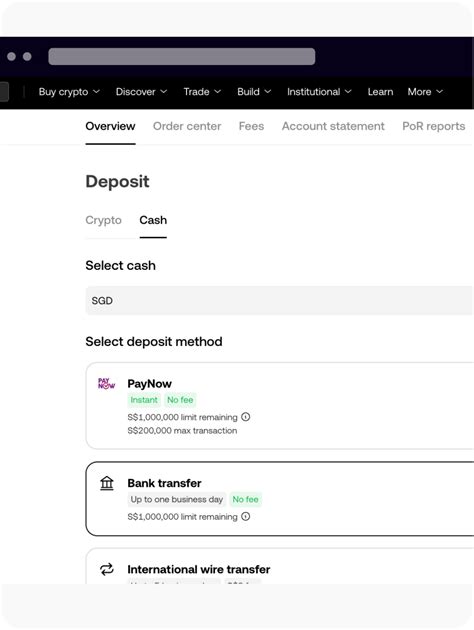
Task: Switch to PoR reports tab
Action: click(434, 126)
